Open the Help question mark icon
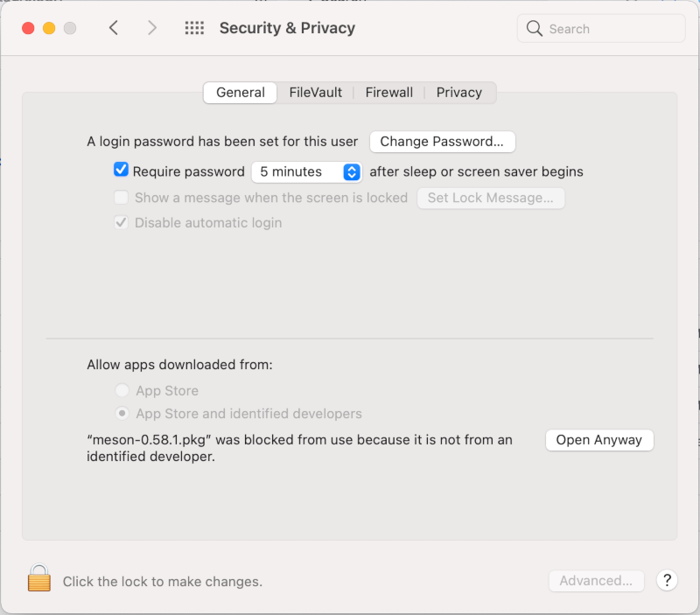The image size is (700, 615). click(x=667, y=581)
